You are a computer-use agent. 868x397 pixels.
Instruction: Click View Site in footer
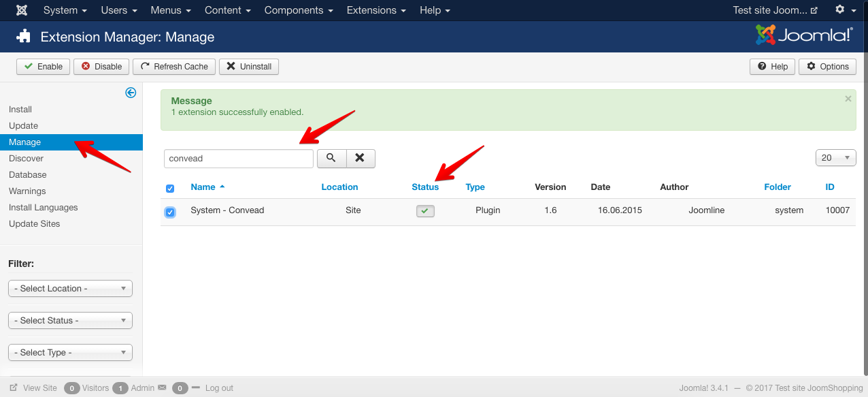(x=33, y=388)
